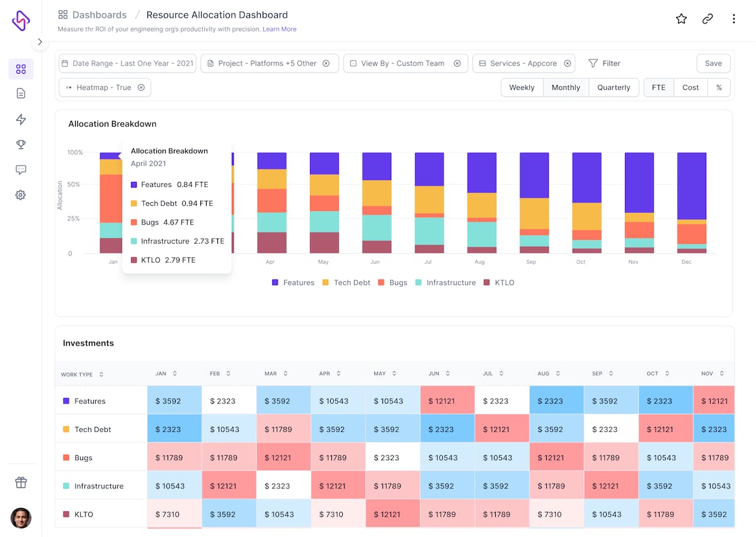The image size is (756, 537).
Task: Click the trophy icon in the sidebar
Action: [x=21, y=144]
